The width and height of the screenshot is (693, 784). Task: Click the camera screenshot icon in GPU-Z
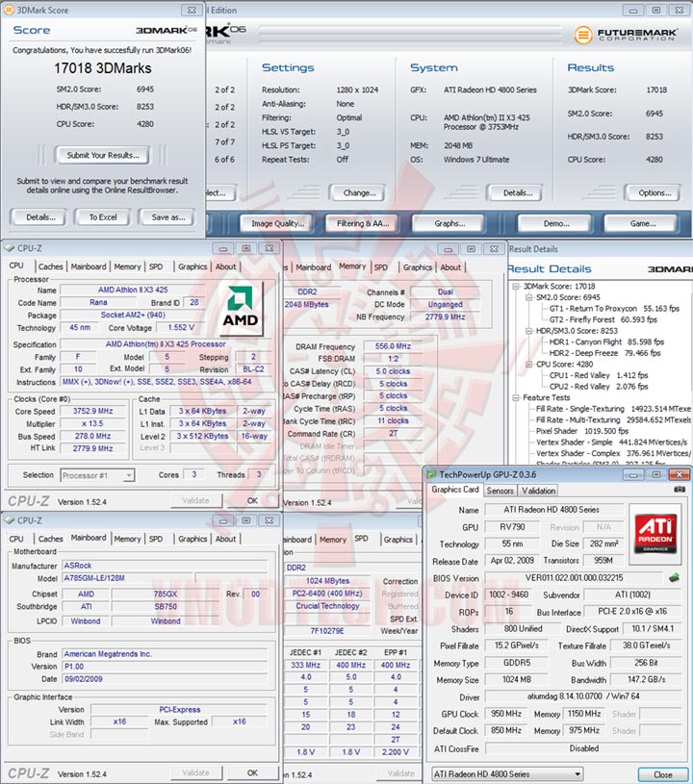click(x=679, y=490)
